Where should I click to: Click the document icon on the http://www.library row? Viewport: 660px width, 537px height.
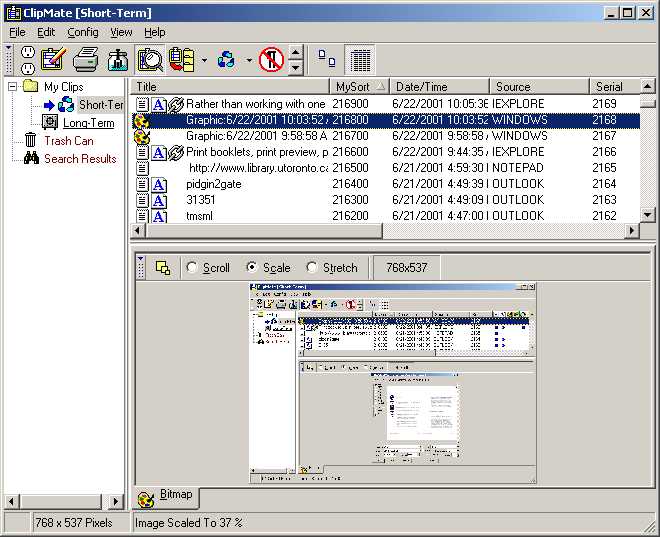click(142, 168)
